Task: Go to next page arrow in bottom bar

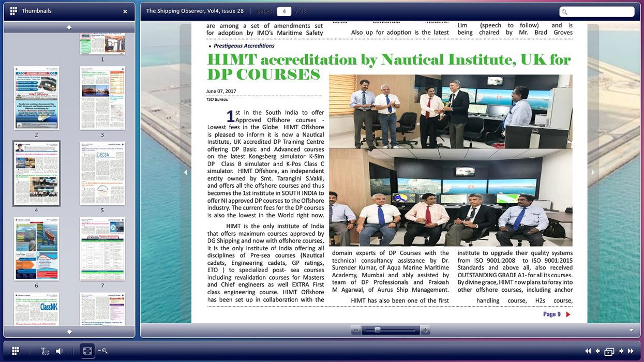Action: (x=621, y=351)
